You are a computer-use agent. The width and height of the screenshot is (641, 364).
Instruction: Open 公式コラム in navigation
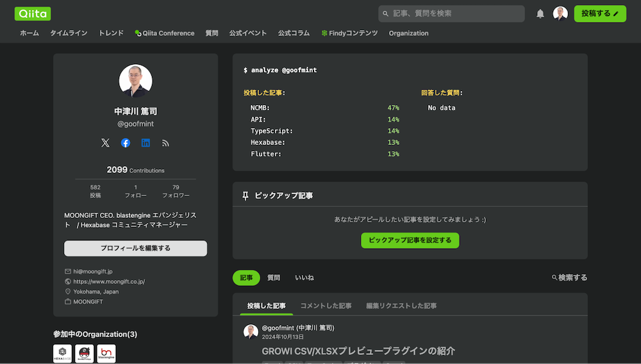coord(294,33)
